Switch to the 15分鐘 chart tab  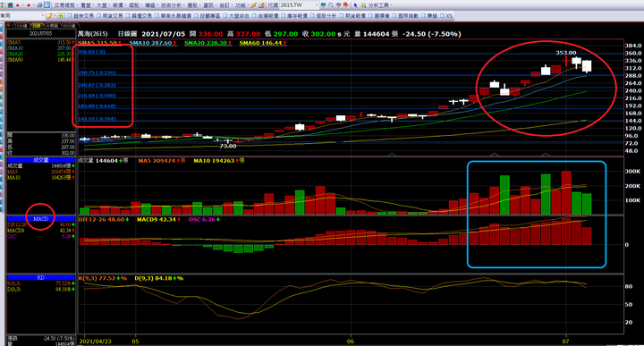pos(21,26)
